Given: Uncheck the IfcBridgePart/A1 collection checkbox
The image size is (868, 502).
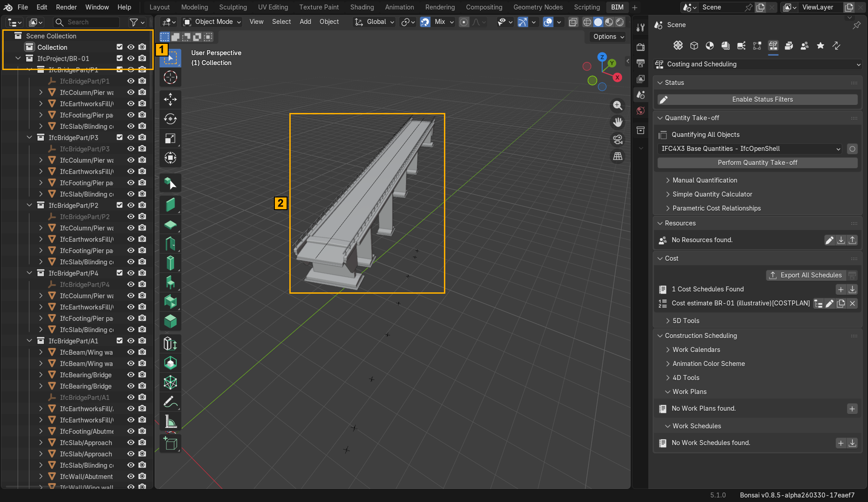Looking at the screenshot, I should pos(119,341).
